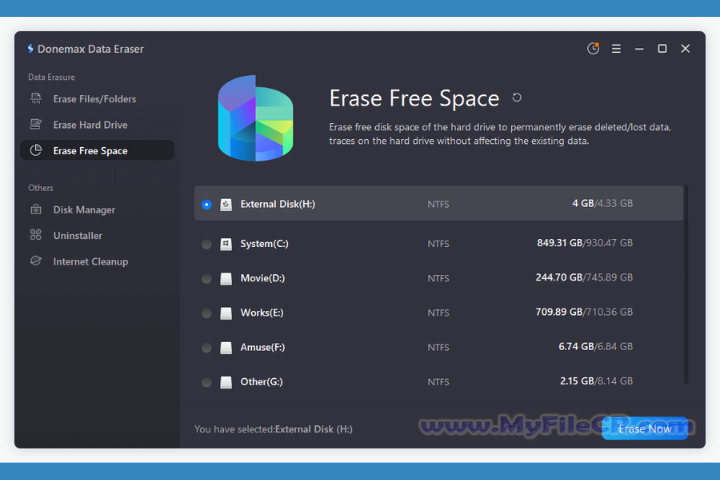This screenshot has height=480, width=720.
Task: Click the 'Movie(D:)' drive name
Action: click(263, 278)
